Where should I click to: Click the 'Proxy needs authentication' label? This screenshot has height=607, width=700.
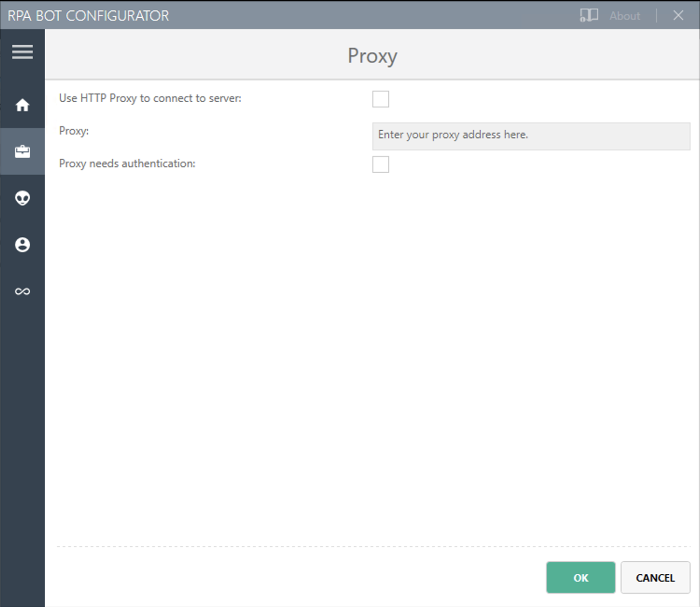point(126,163)
